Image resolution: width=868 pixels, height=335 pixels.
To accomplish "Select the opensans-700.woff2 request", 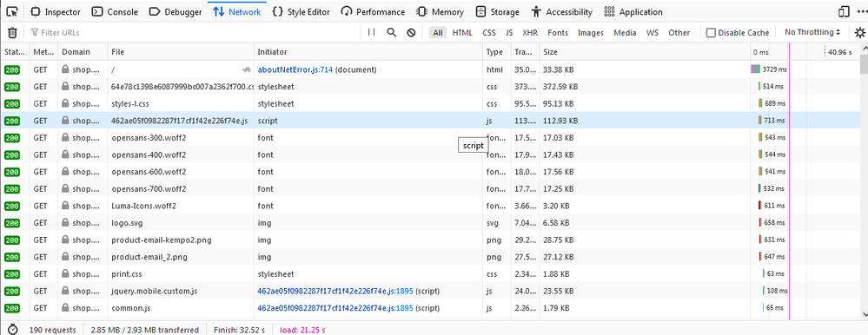I will (430, 188).
